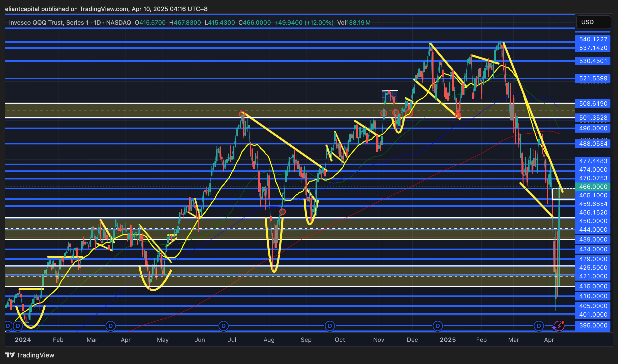The height and width of the screenshot is (364, 618).
Task: Click the 2025 label on time axis
Action: point(448,340)
